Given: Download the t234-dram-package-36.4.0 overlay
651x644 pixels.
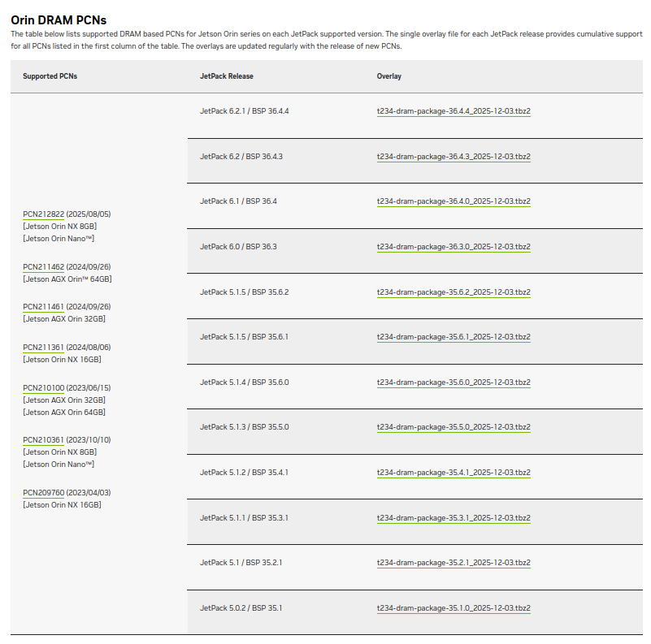Looking at the screenshot, I should coord(453,201).
